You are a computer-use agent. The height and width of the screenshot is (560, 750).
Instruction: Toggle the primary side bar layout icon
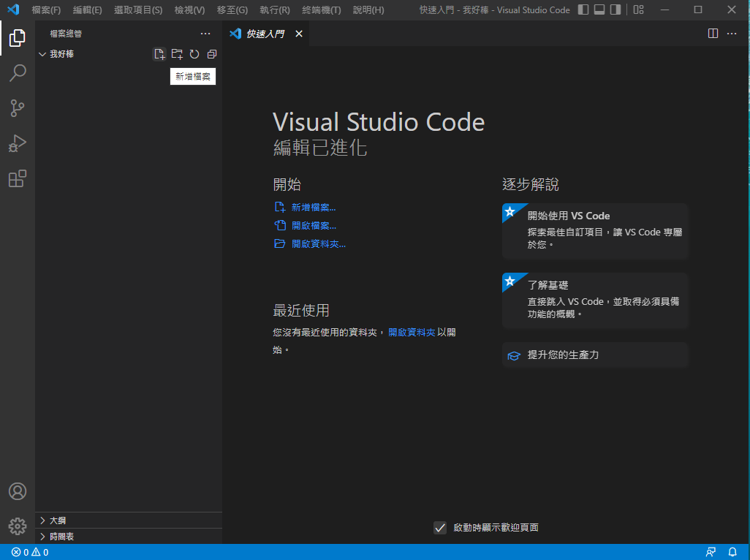[x=583, y=10]
